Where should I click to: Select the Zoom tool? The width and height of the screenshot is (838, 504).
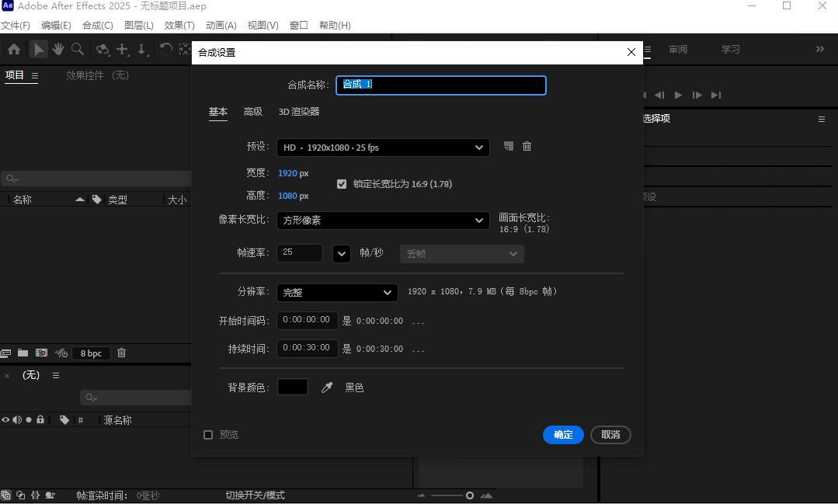78,49
